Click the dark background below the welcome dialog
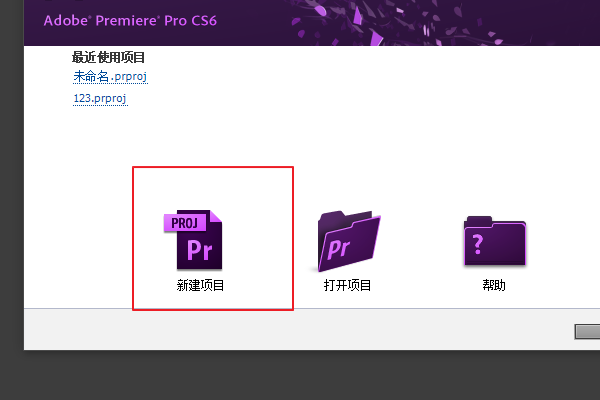The image size is (600, 400). click(300, 375)
